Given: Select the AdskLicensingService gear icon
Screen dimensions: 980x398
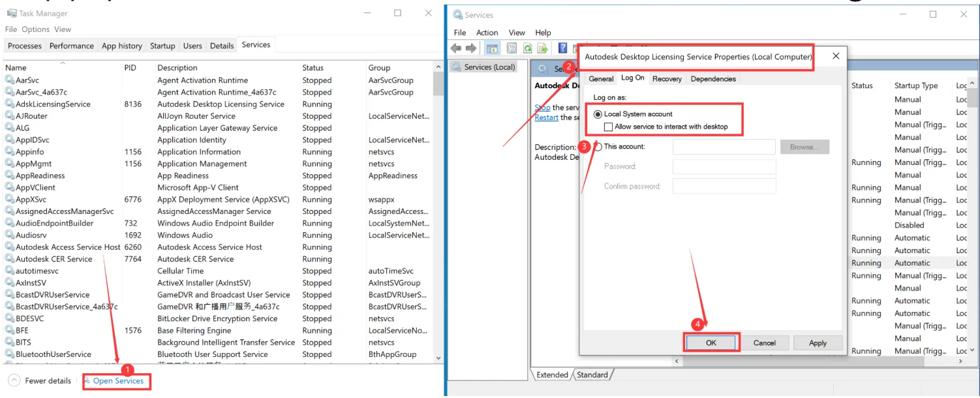Looking at the screenshot, I should 10,104.
